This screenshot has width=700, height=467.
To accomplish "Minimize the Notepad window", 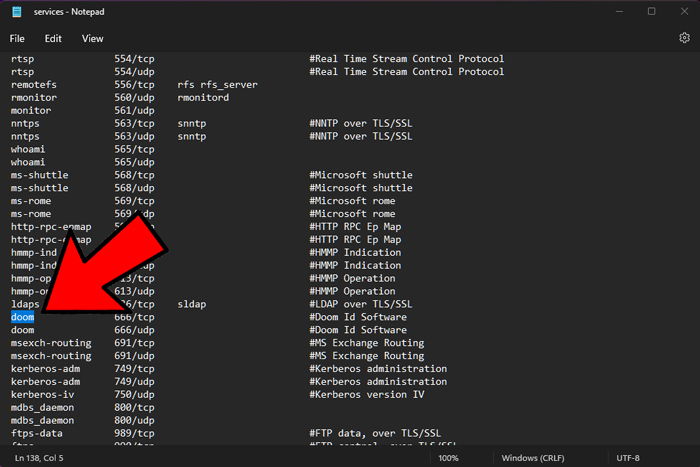I will 619,11.
